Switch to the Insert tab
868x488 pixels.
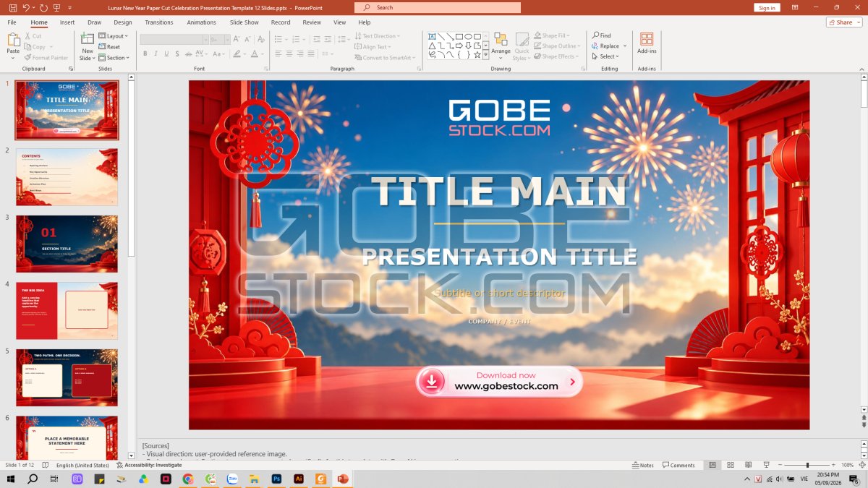click(x=67, y=22)
